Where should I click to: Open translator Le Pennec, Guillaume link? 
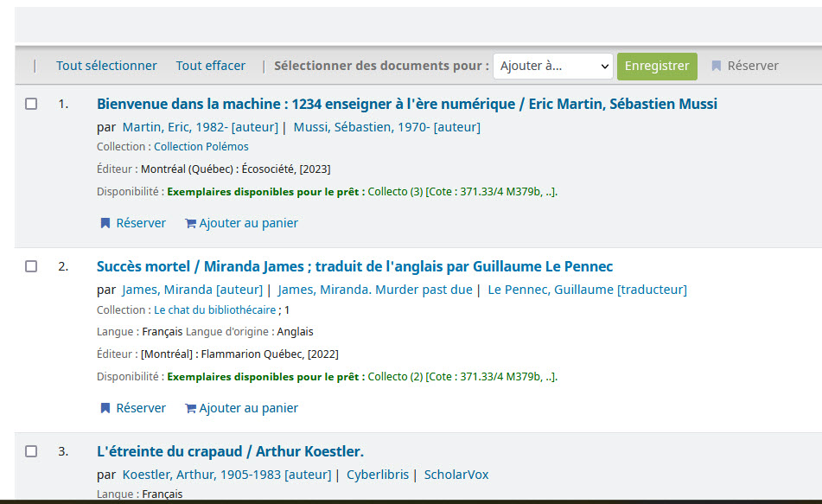point(587,290)
